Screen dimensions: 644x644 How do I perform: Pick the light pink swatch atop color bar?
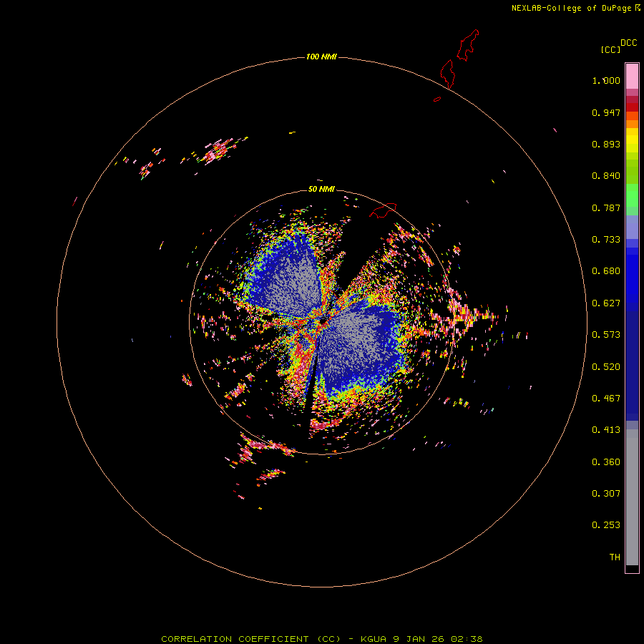(x=632, y=77)
